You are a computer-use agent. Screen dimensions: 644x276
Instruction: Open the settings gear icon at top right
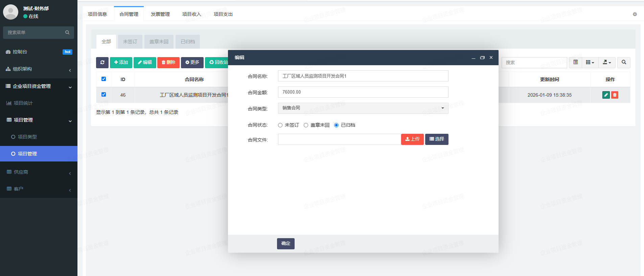tap(635, 14)
